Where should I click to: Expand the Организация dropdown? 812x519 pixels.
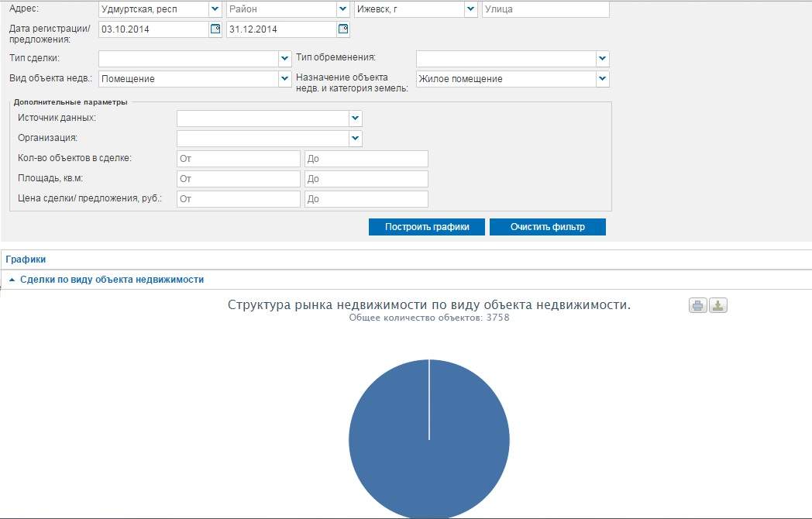coord(355,139)
